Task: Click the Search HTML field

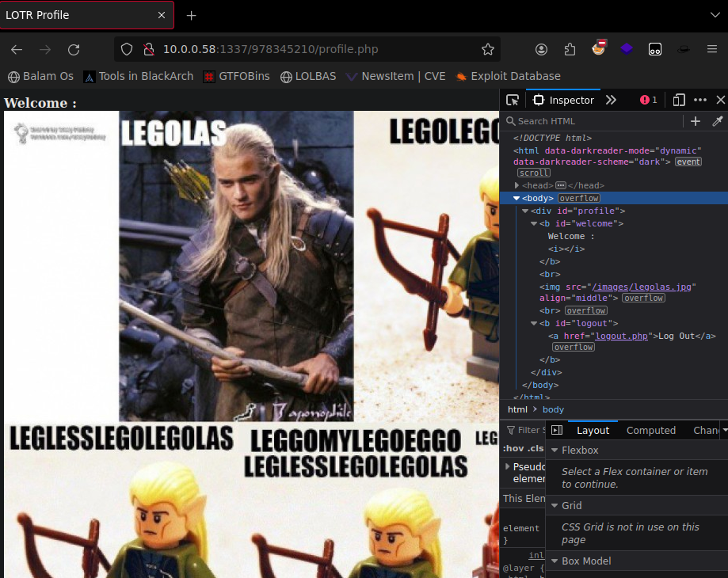Action: [x=594, y=121]
